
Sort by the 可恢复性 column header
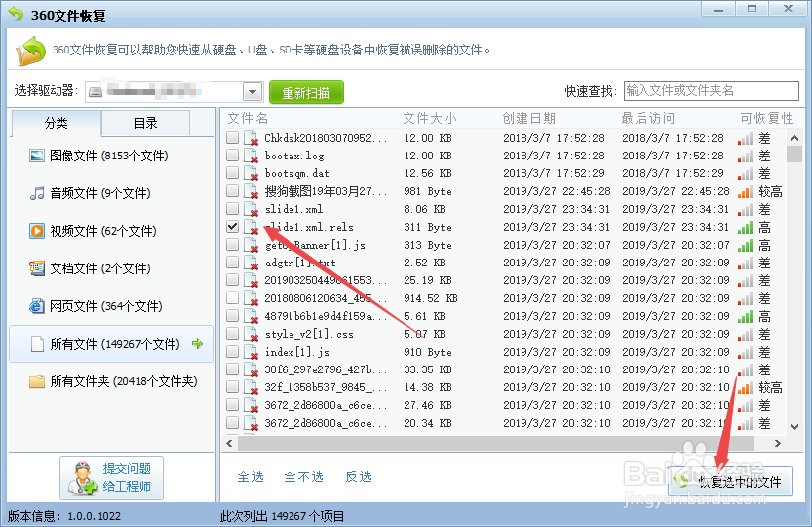click(x=766, y=119)
